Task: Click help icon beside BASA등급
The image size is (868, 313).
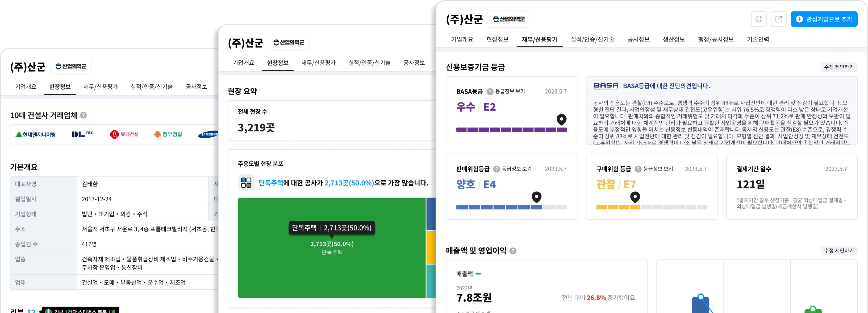Action: 490,91
